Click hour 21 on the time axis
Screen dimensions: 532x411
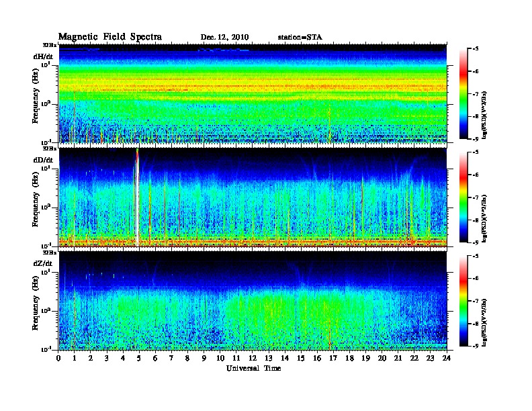(398, 359)
